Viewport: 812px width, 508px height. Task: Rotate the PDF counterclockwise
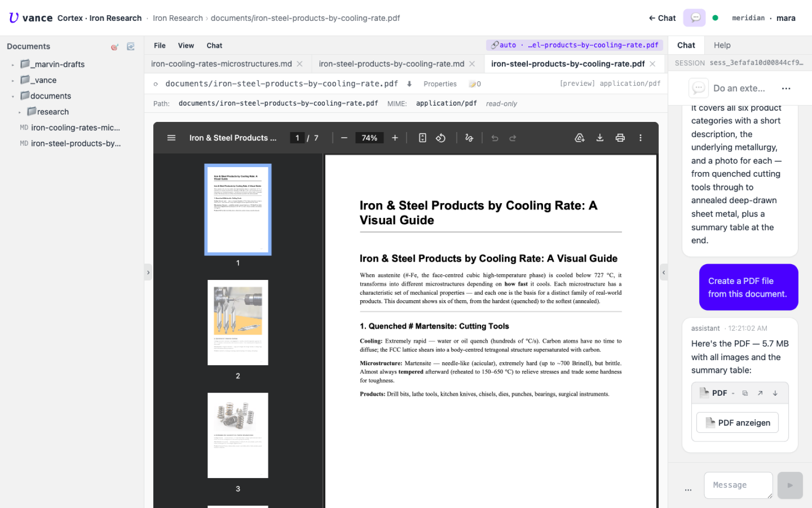[x=441, y=138]
